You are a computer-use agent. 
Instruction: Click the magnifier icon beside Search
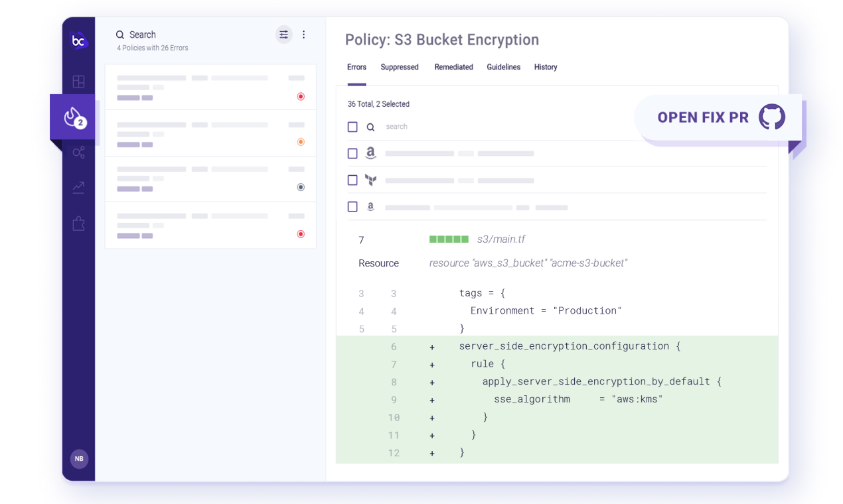pyautogui.click(x=120, y=34)
